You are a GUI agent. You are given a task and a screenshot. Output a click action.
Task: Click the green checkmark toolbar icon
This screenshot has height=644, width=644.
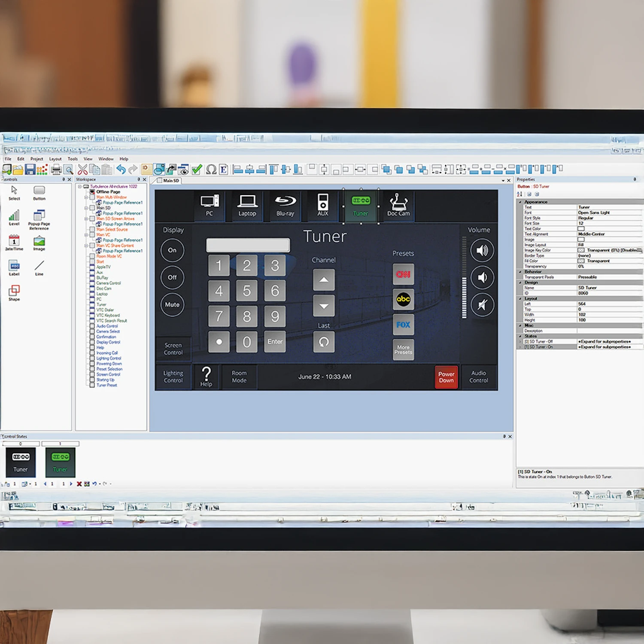pyautogui.click(x=197, y=170)
